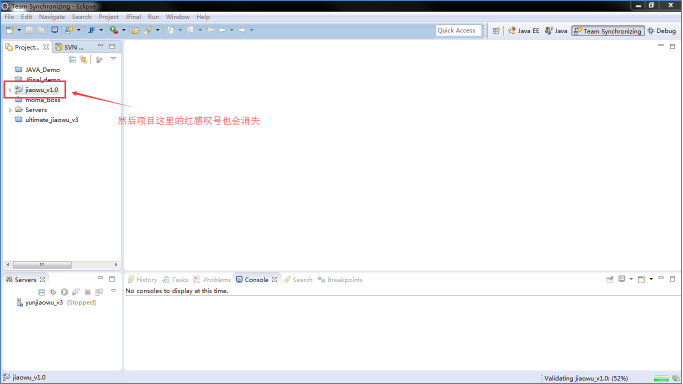Image resolution: width=683 pixels, height=384 pixels.
Task: Expand the jiaowu_v1.0 project node
Action: click(x=10, y=90)
